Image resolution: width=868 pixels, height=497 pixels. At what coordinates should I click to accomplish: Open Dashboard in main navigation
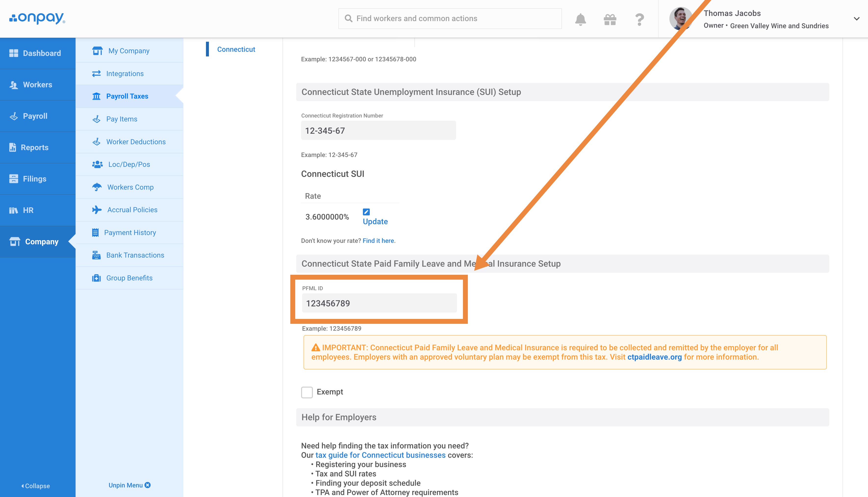point(38,53)
